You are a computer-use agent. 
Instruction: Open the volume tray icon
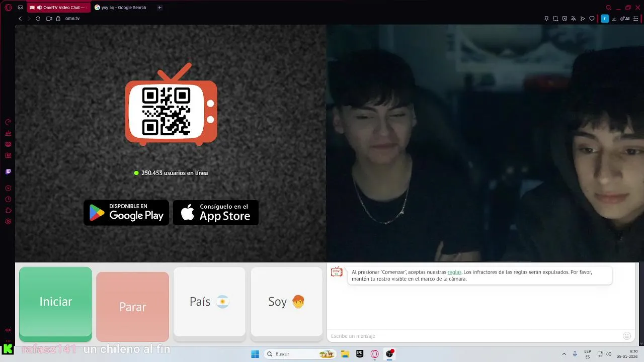tap(608, 354)
